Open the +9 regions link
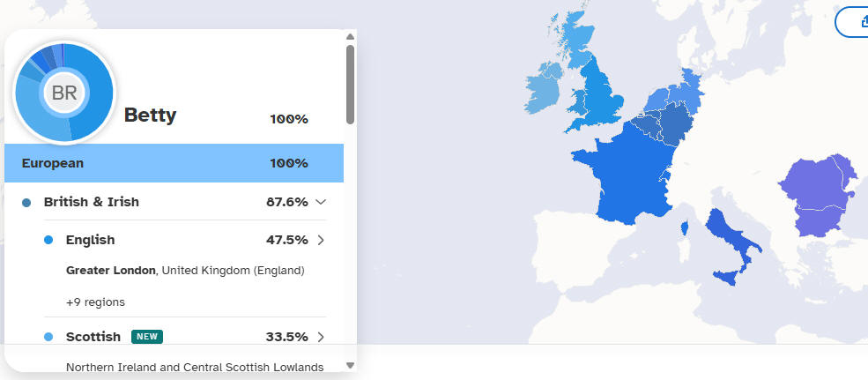The width and height of the screenshot is (868, 380). [95, 302]
